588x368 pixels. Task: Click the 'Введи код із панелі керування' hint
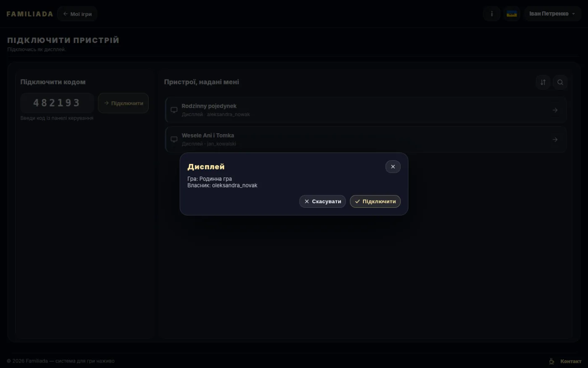57,118
